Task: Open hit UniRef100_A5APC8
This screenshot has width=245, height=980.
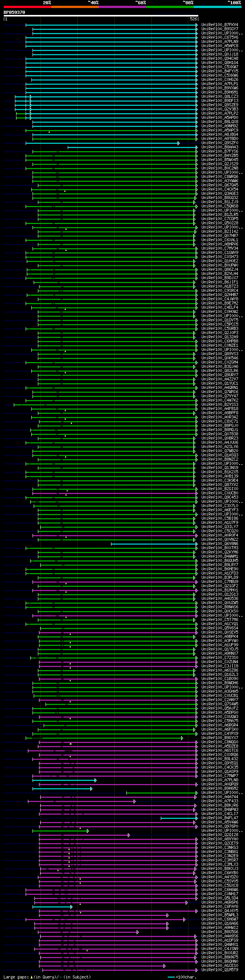Action: [220, 46]
